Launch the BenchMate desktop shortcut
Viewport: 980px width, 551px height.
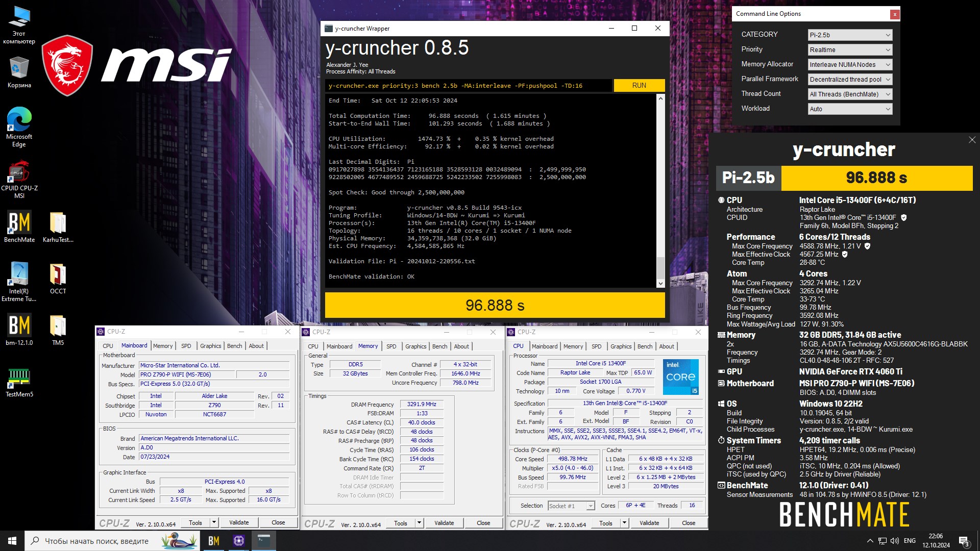[19, 227]
